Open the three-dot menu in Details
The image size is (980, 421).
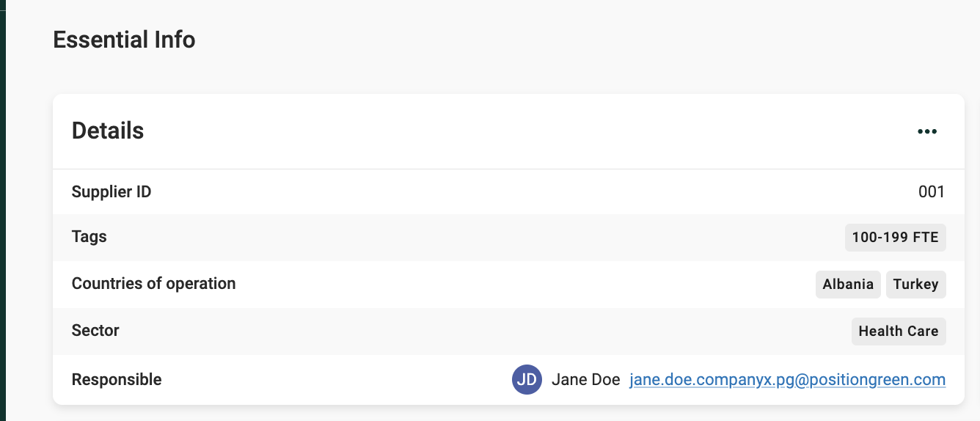click(x=927, y=132)
